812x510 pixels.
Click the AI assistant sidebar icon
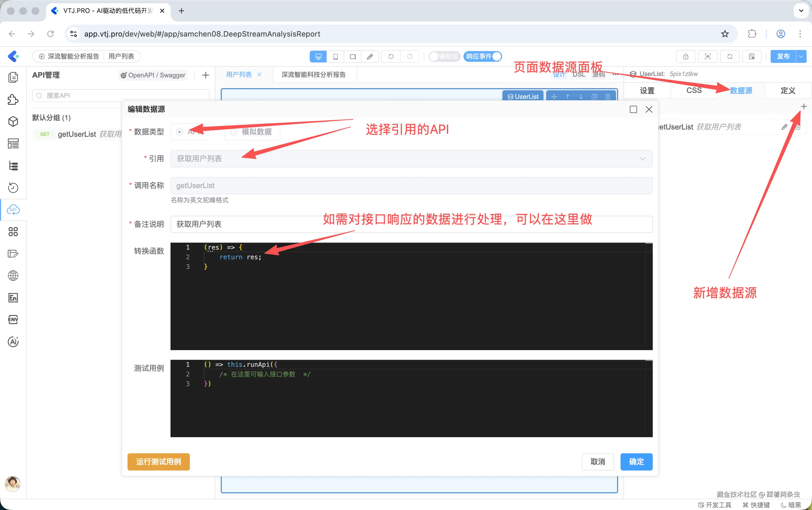(13, 341)
